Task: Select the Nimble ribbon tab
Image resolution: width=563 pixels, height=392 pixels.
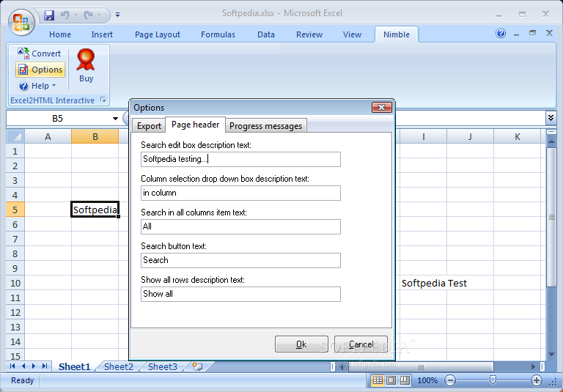Action: tap(397, 34)
